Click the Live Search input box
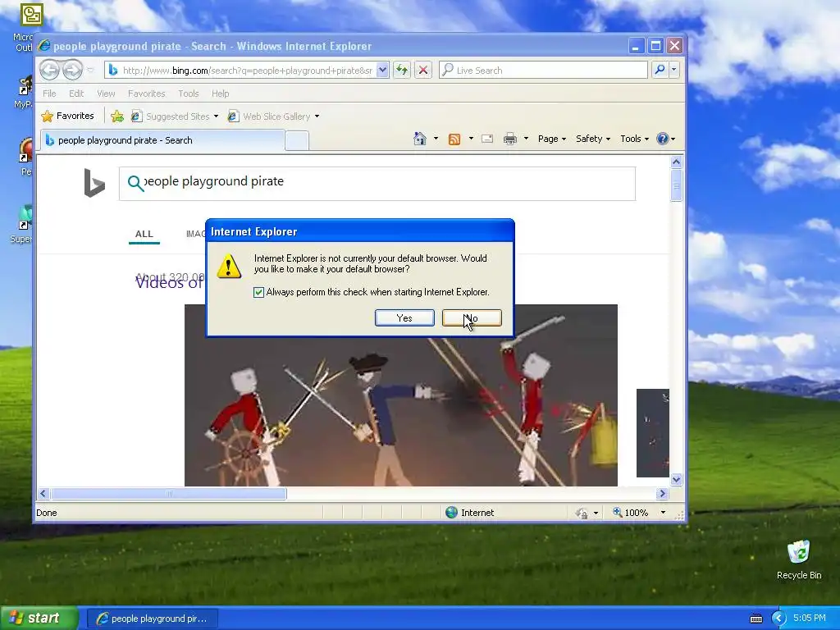Image resolution: width=840 pixels, height=630 pixels. coord(543,70)
